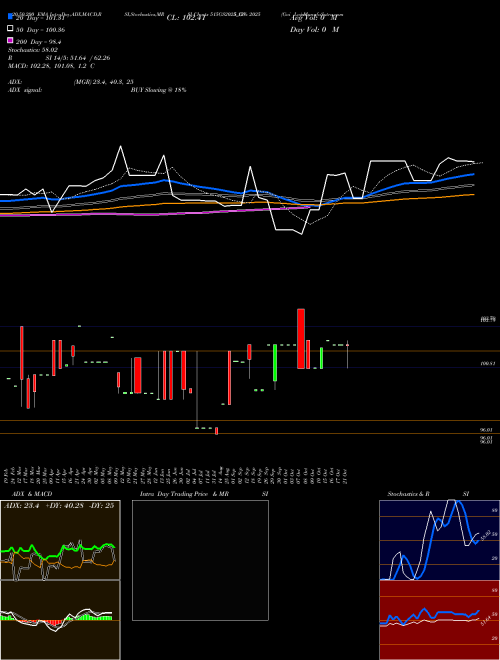Click the 'CL: 102.41' closing price text

tap(186, 18)
